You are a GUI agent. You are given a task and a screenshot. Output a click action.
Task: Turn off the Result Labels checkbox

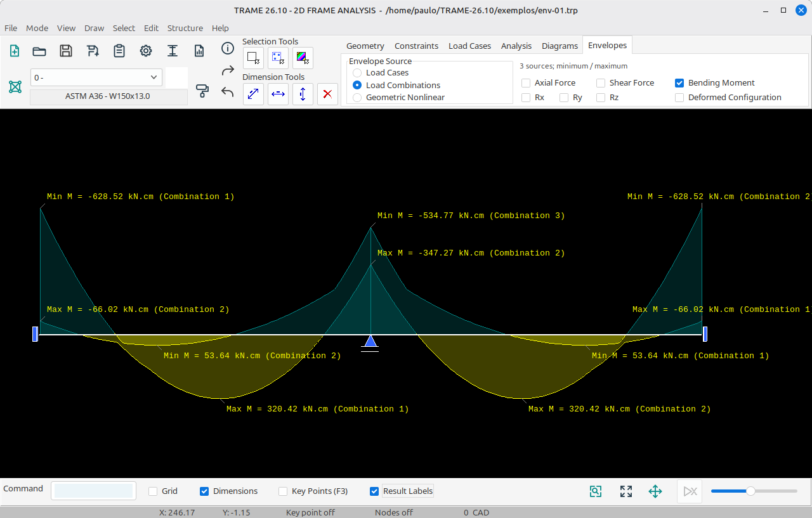pos(374,491)
